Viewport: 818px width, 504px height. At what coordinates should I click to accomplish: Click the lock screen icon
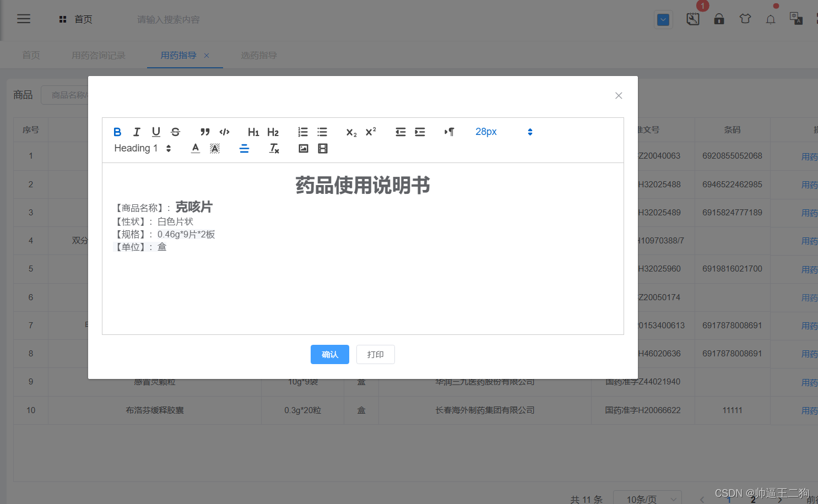pos(719,19)
